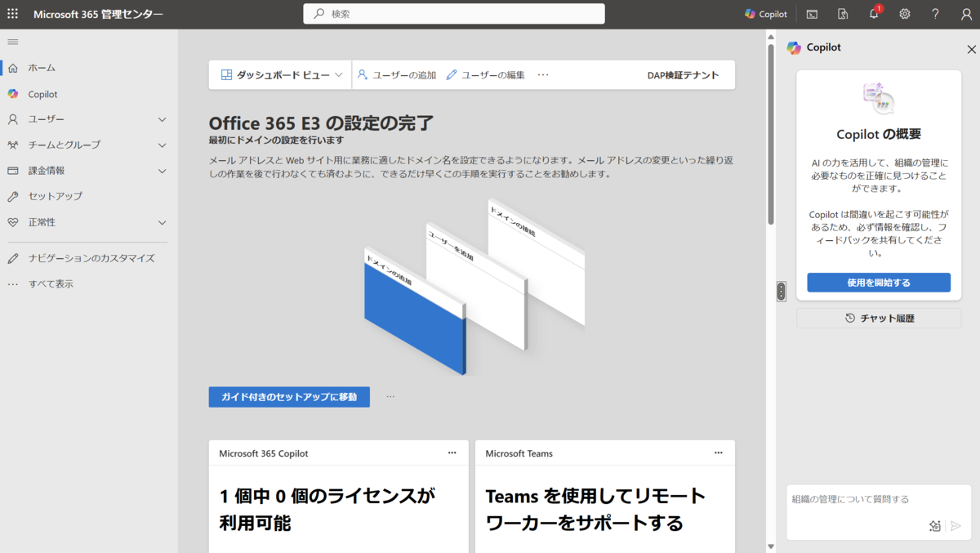980x553 pixels.
Task: Click the Office 365 E3 の設定の完了 heading
Action: pos(321,123)
